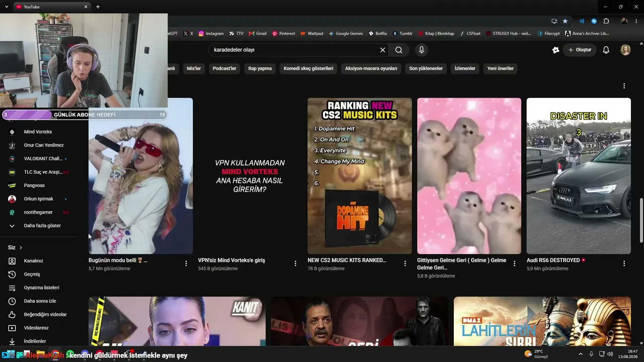Open the CSFloat bookmark

[470, 34]
